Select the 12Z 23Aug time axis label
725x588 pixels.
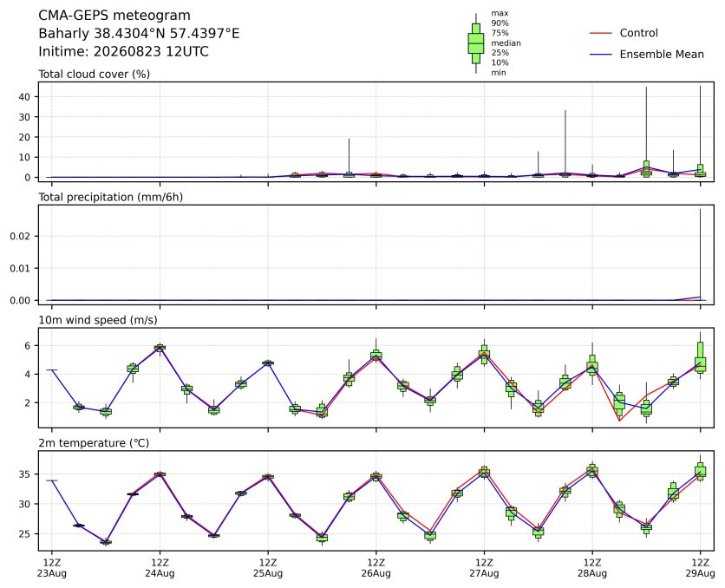[x=52, y=568]
